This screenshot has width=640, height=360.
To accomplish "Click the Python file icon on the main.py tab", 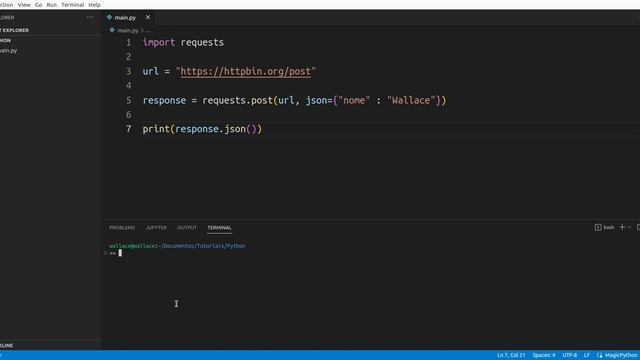I will click(109, 18).
